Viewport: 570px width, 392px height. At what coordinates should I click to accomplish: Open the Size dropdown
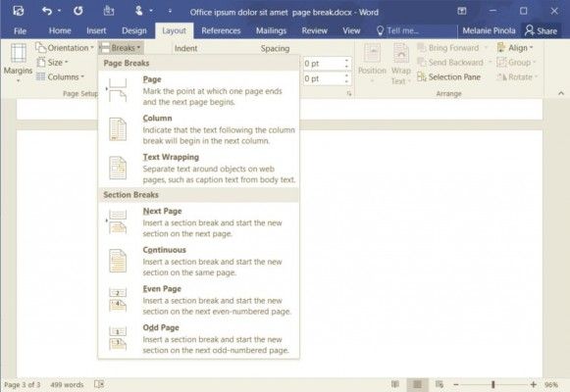click(x=52, y=63)
